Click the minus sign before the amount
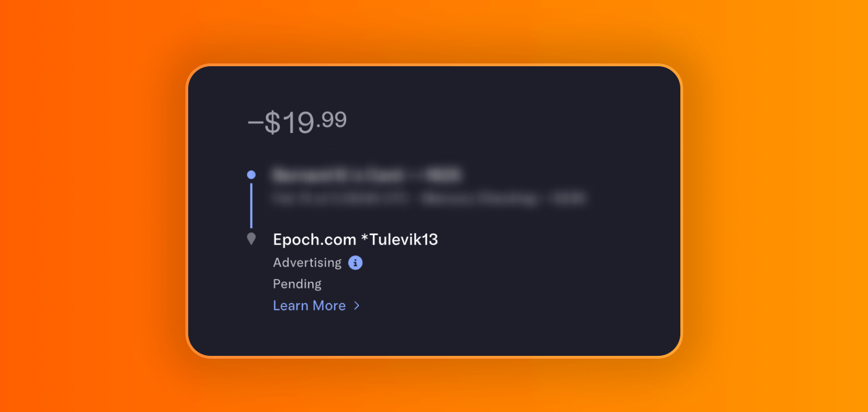This screenshot has width=868, height=412. pyautogui.click(x=255, y=123)
